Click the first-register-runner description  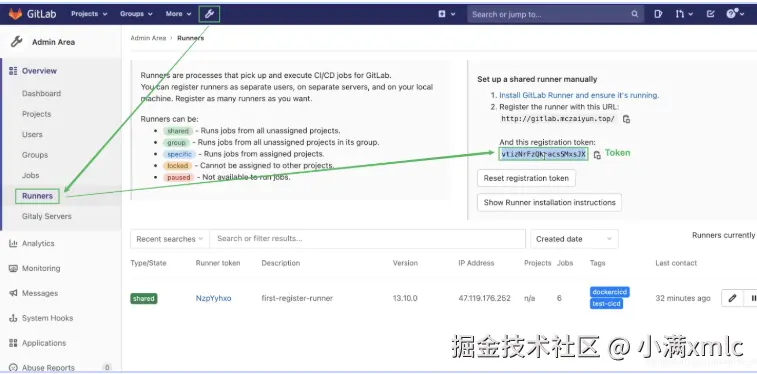[x=297, y=298]
